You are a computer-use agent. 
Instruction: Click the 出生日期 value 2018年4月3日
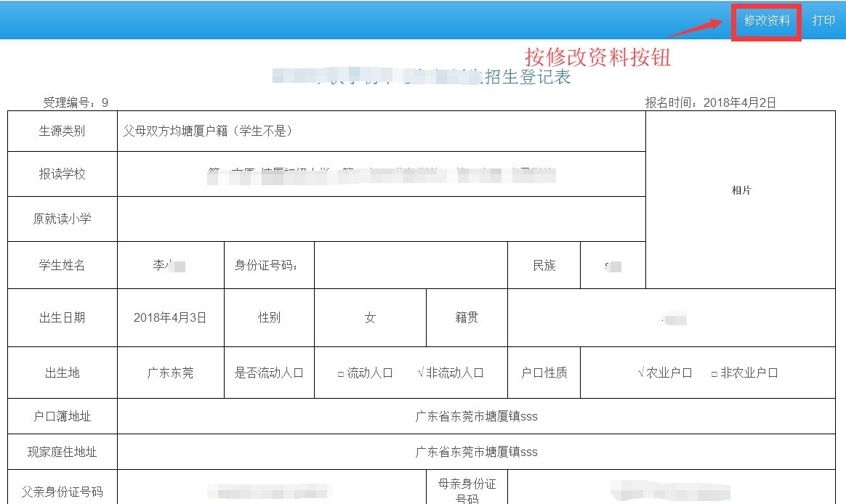170,317
